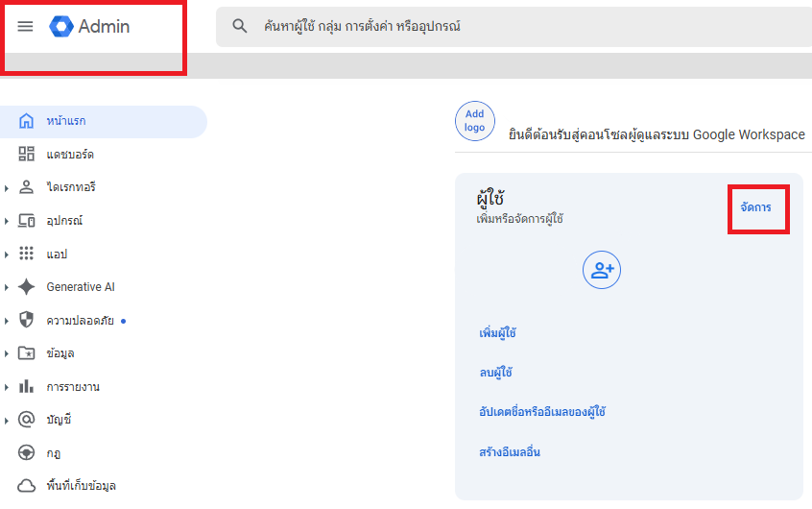Open the hamburger main menu
Screen dimensions: 812x509
tap(26, 27)
